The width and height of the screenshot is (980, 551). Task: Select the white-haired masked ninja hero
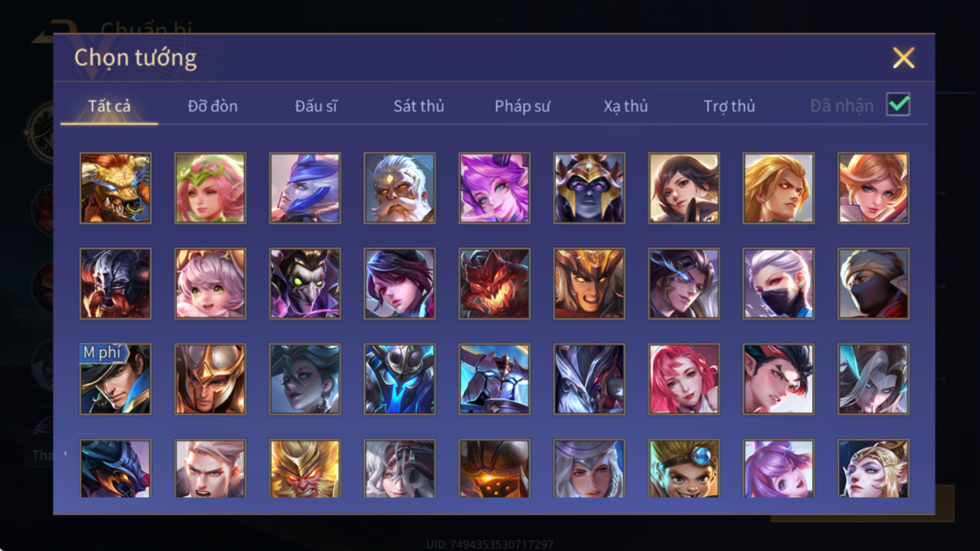pyautogui.click(x=778, y=284)
